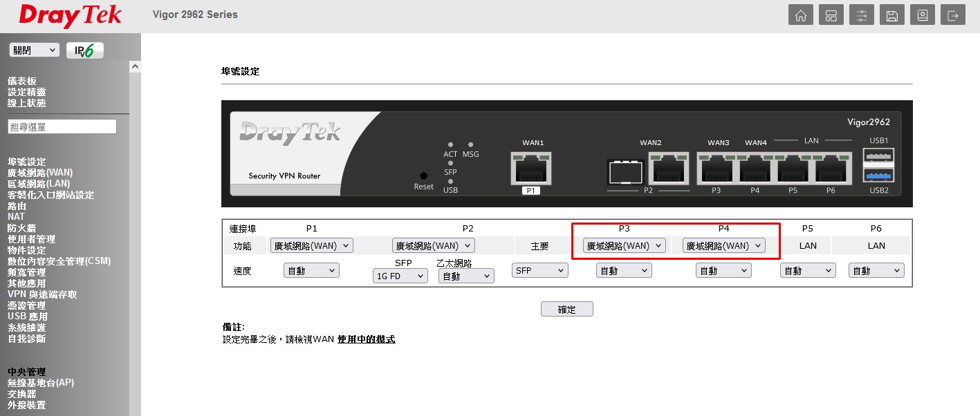Go to 廣域網路(WAN) sidebar menu
The height and width of the screenshot is (416, 980).
coord(40,173)
